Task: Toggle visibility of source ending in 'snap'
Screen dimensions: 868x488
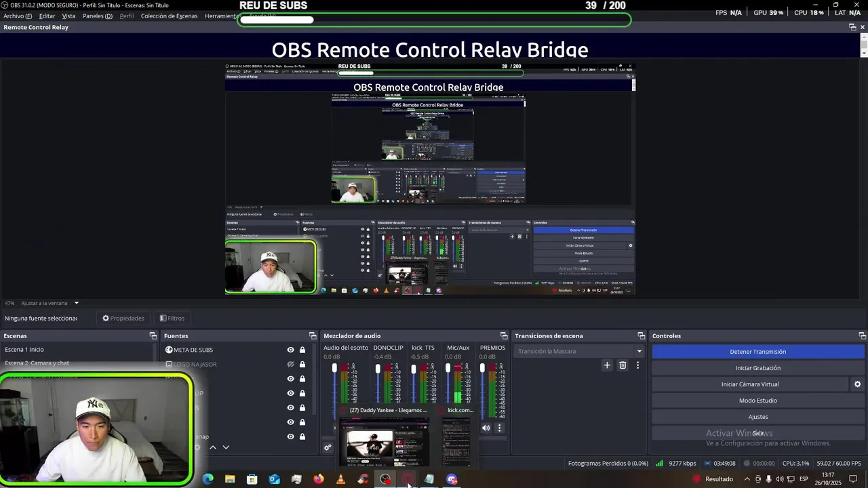Action: click(290, 436)
